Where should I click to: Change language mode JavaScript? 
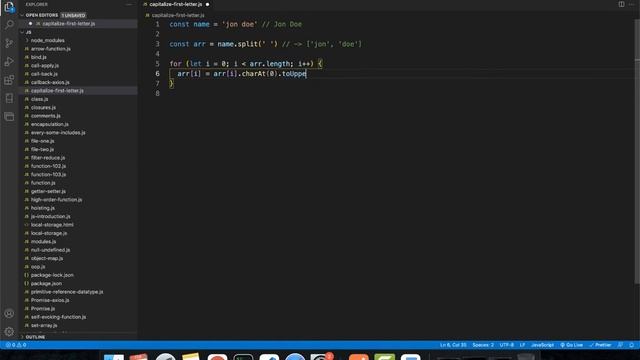coord(542,345)
